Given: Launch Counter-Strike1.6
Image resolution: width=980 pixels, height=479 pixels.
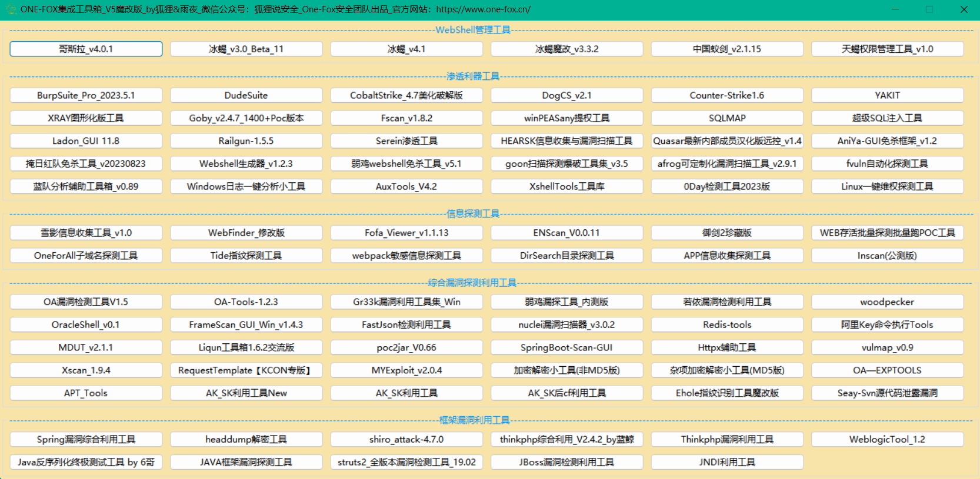Looking at the screenshot, I should tap(727, 95).
